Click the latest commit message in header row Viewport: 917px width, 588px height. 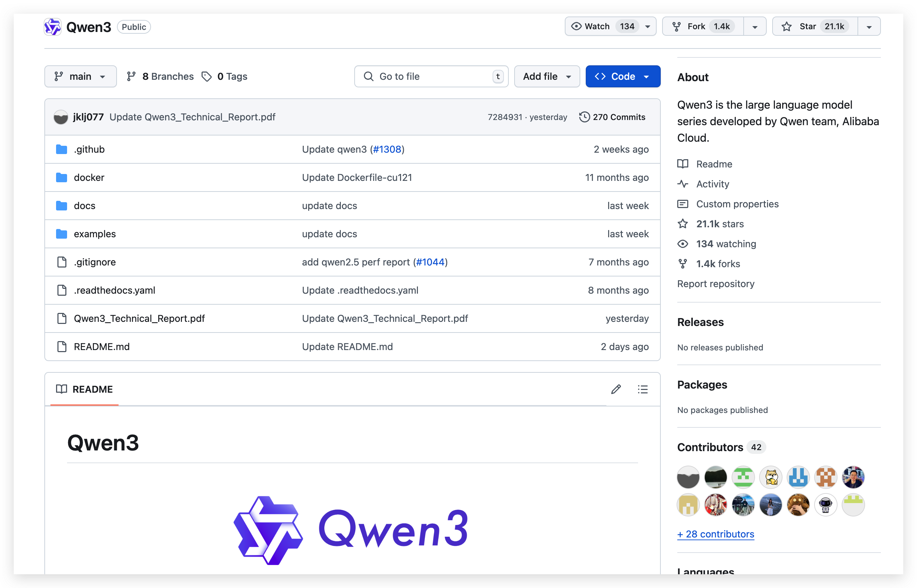(x=193, y=117)
